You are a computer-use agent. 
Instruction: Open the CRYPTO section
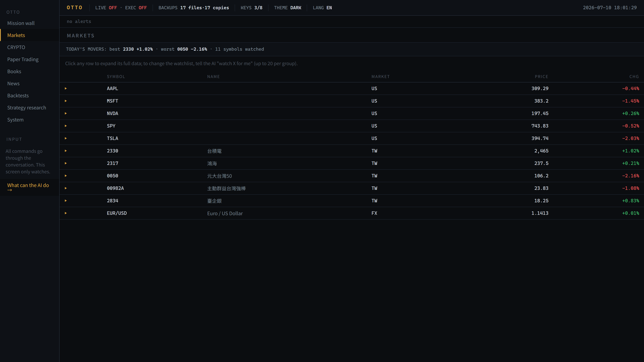pos(30,47)
